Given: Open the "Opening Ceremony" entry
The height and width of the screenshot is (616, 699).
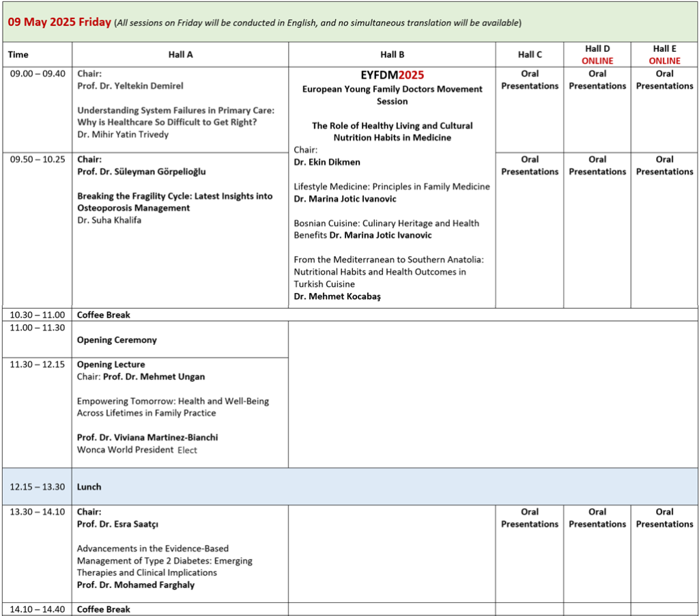Looking at the screenshot, I should click(117, 340).
